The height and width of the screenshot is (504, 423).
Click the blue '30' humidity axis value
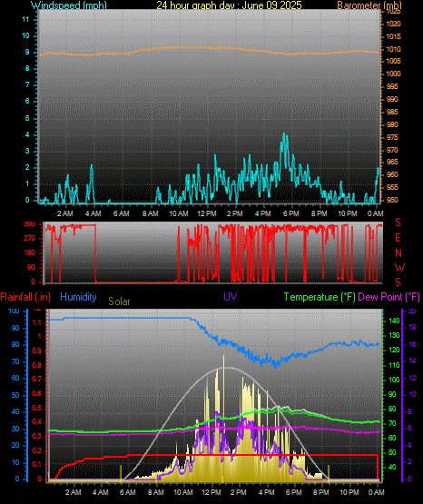tap(15, 429)
